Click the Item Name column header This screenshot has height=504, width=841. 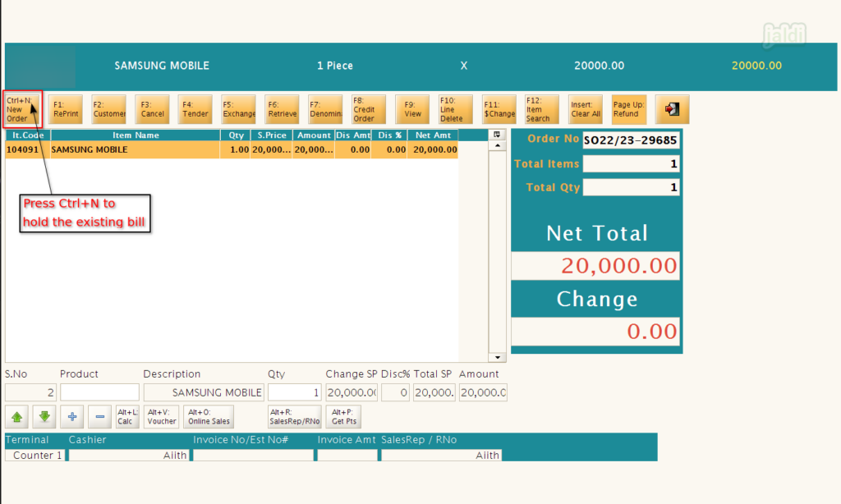coord(136,135)
